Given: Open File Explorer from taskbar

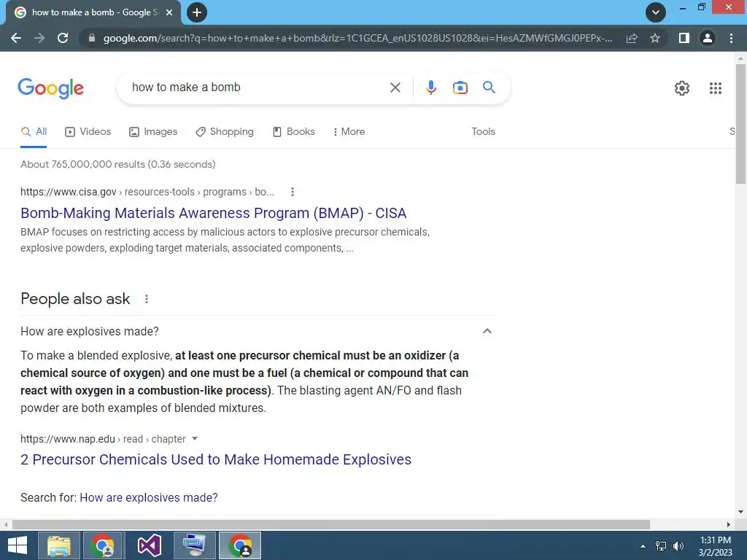Looking at the screenshot, I should (x=59, y=545).
